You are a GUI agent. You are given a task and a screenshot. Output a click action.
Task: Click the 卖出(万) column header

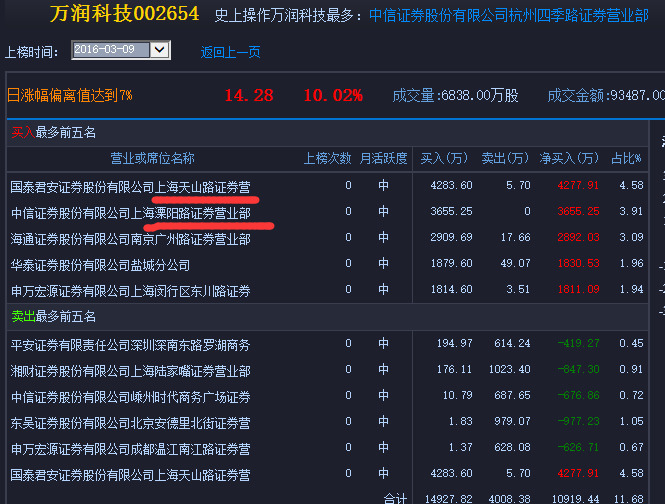(505, 158)
